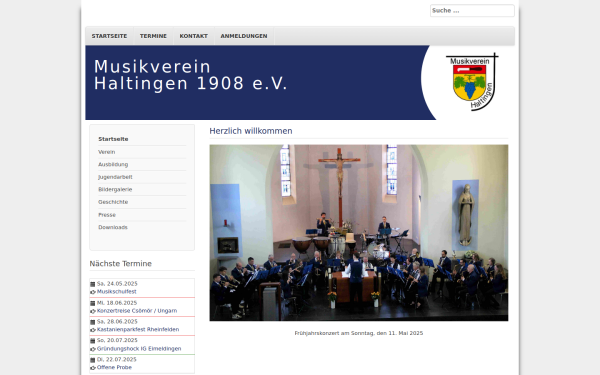Viewport: 600px width, 375px height.
Task: Click calendar icon beside Sa. 28.06.2025
Action: [x=92, y=322]
